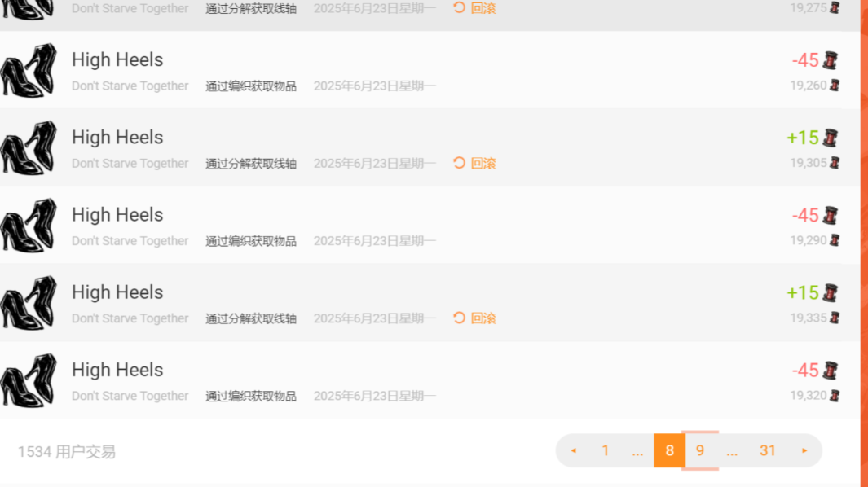868x487 pixels.
Task: Click the spool icon beside the 19,335 row's +15
Action: [x=830, y=292]
